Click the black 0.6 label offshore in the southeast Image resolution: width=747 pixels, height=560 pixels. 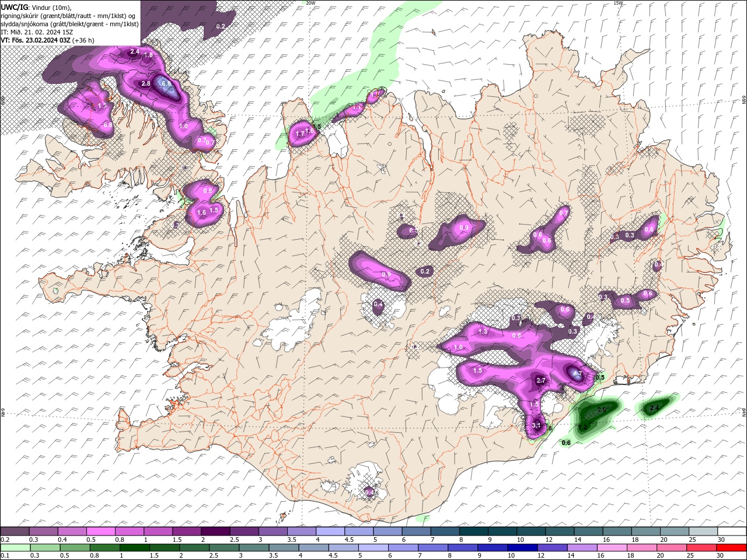click(566, 443)
